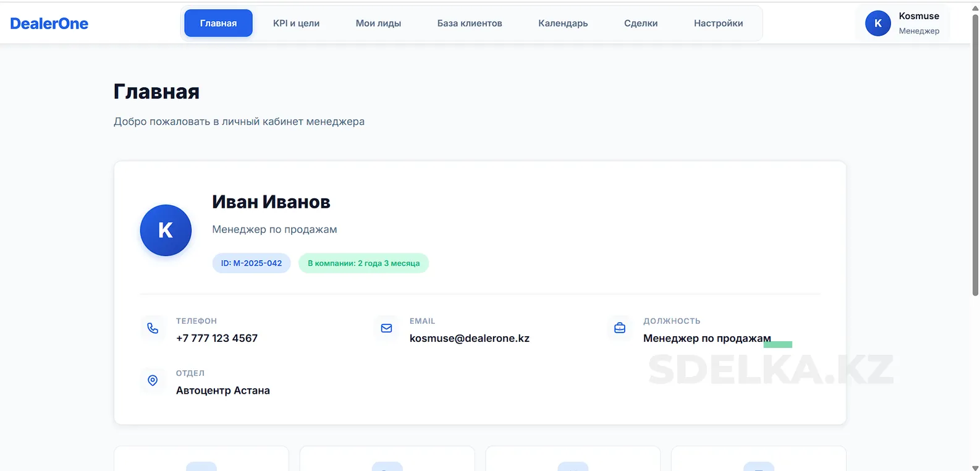
Task: Go to База клиентов tab
Action: click(470, 23)
